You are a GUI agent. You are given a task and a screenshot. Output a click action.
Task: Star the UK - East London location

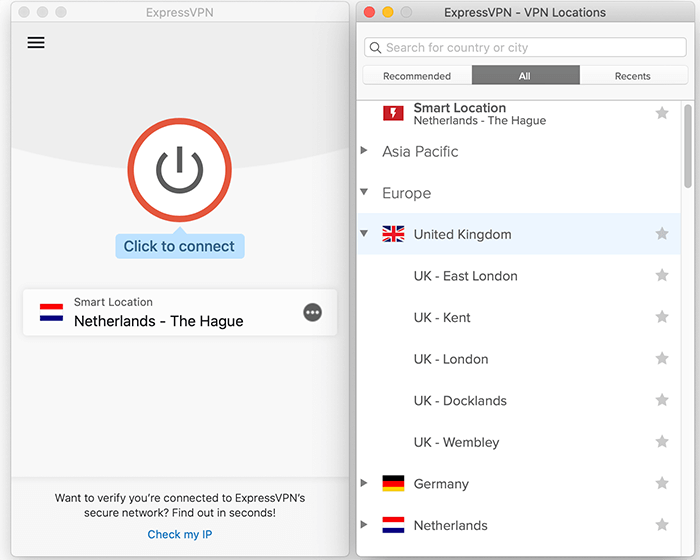tap(662, 275)
